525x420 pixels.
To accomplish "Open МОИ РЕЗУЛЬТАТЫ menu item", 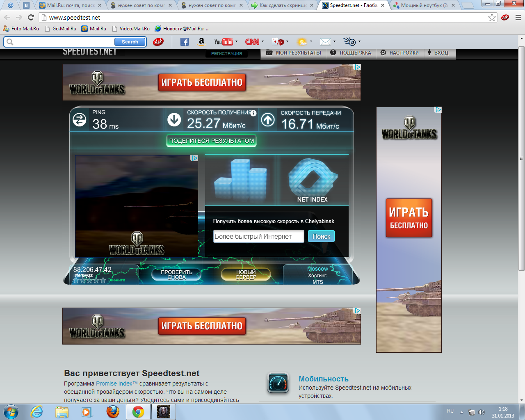I will [294, 53].
